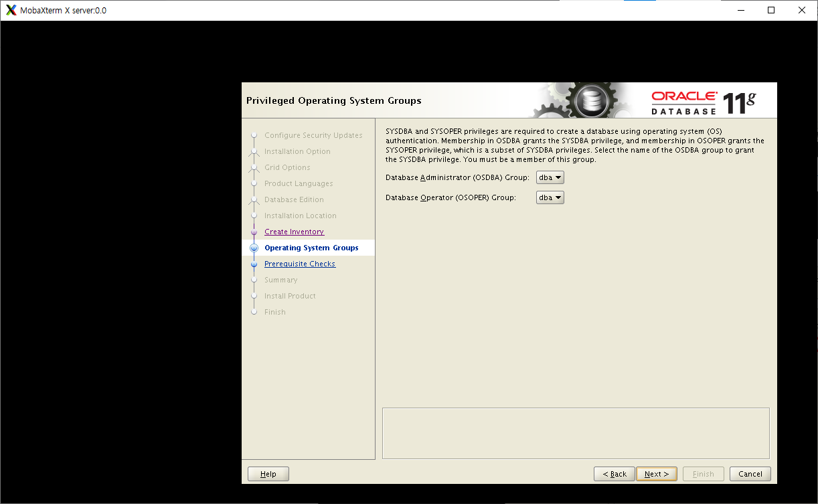Cancel the Oracle installation
This screenshot has height=504, width=818.
(750, 474)
